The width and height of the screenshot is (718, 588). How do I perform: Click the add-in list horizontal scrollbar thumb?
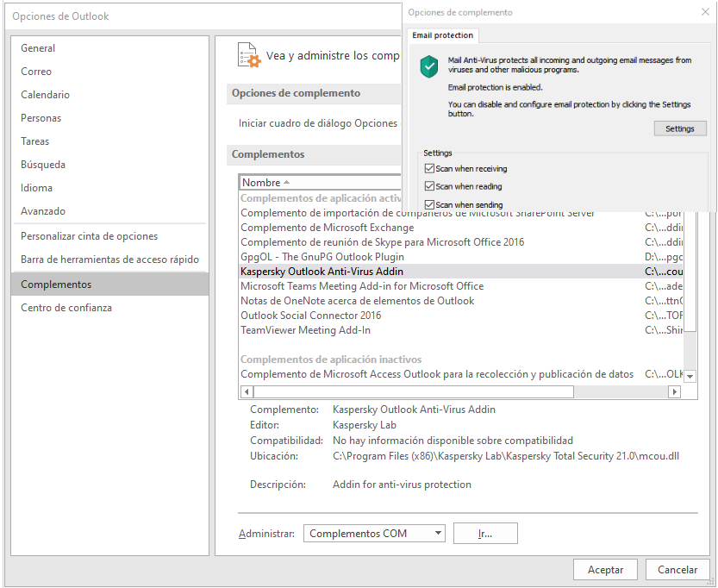pyautogui.click(x=414, y=392)
